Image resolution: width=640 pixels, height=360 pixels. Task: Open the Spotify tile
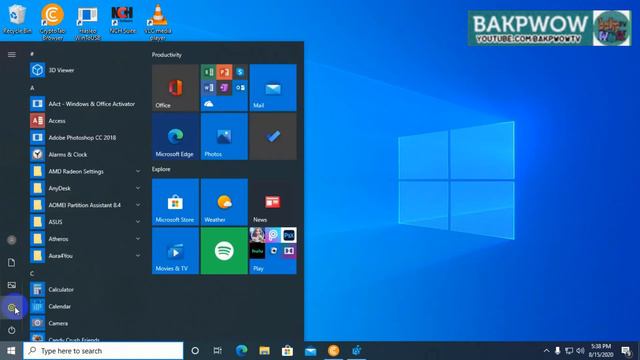click(x=224, y=251)
